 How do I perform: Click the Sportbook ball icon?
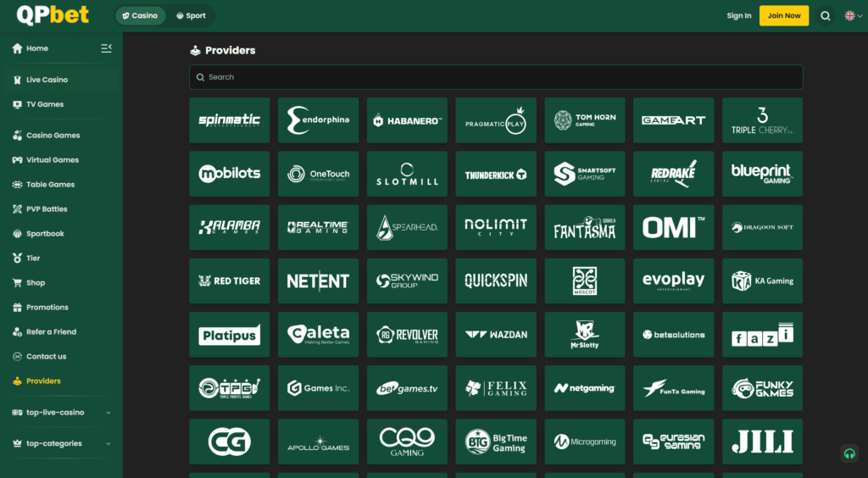click(17, 233)
